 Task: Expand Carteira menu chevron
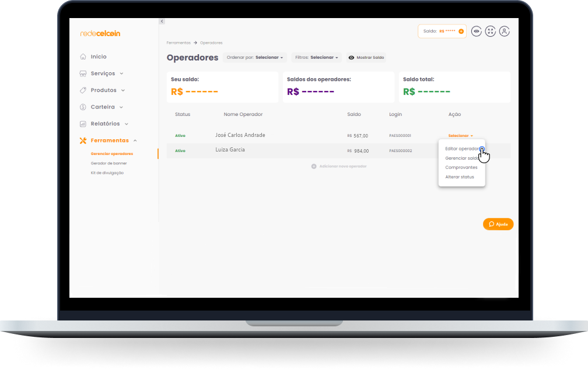point(121,107)
